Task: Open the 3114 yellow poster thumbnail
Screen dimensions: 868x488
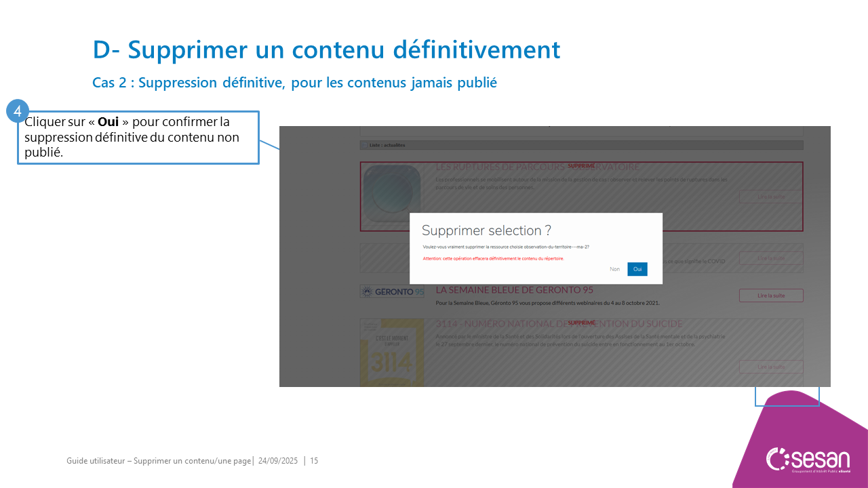Action: pyautogui.click(x=392, y=354)
